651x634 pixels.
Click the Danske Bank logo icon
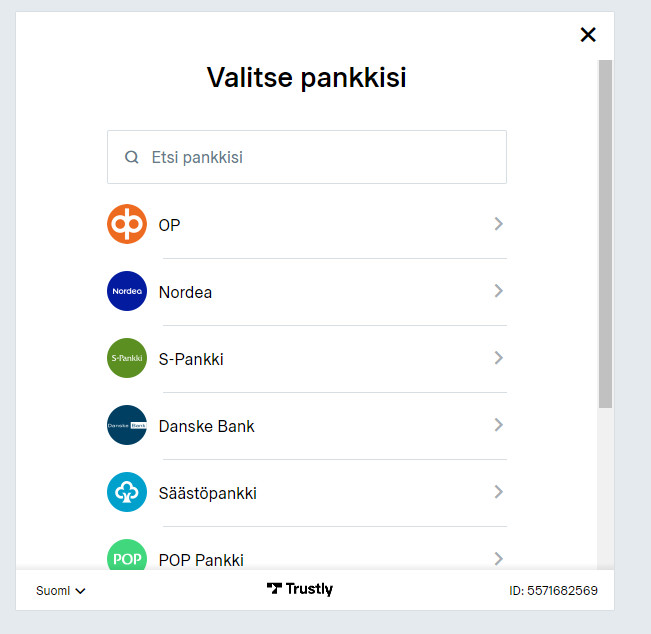pyautogui.click(x=127, y=425)
